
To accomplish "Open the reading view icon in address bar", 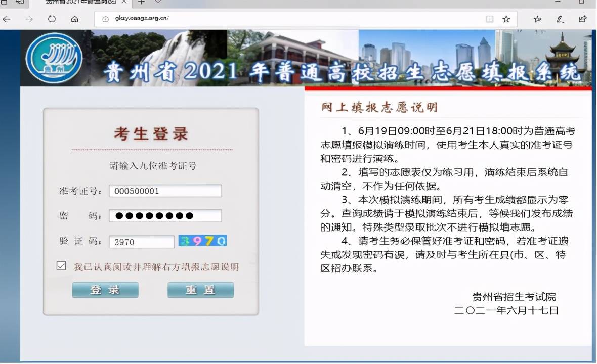I will [489, 19].
